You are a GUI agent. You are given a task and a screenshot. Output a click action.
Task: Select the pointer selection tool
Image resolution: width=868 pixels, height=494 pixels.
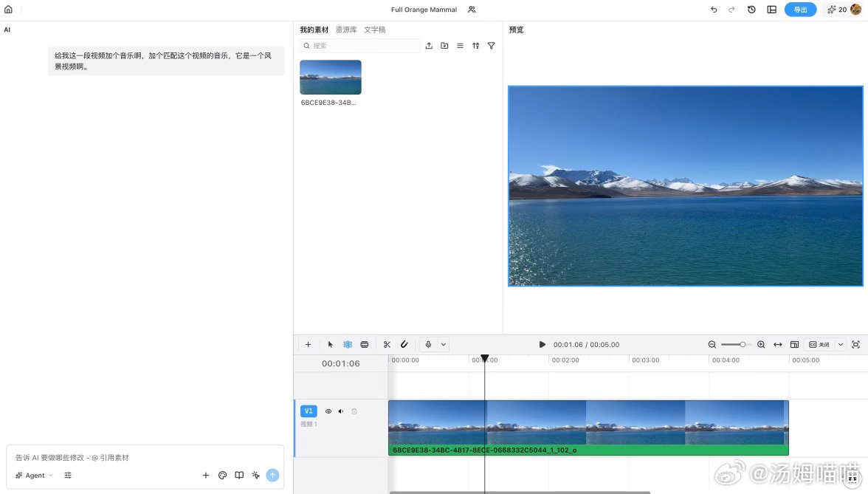click(x=331, y=344)
